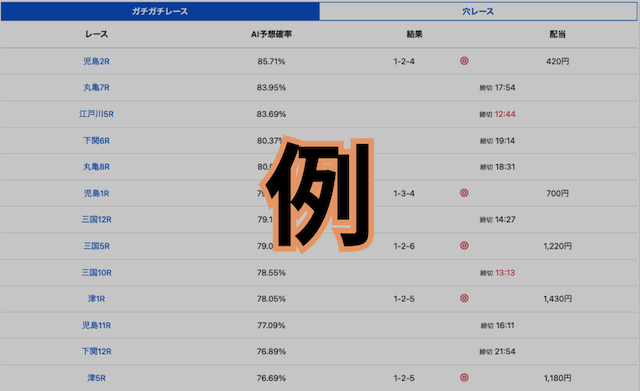Open the 三国12R race link
Viewport: 640px width, 391px height.
(x=96, y=219)
